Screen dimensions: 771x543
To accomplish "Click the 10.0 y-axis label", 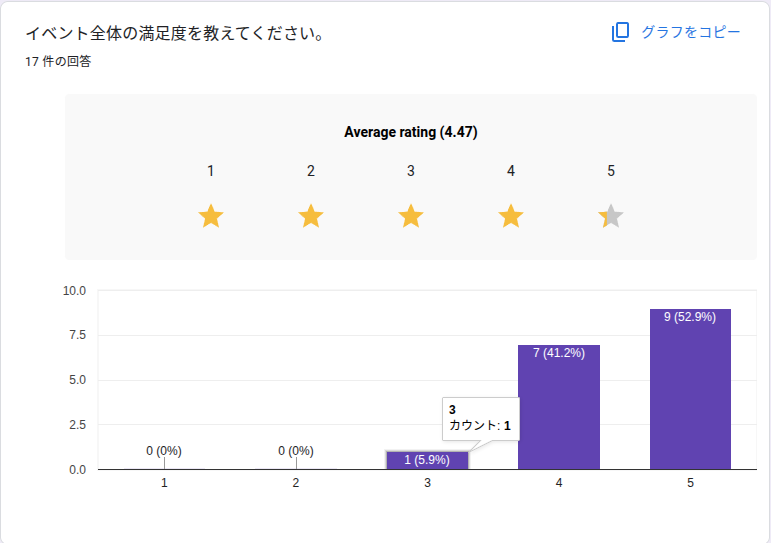I will 75,291.
